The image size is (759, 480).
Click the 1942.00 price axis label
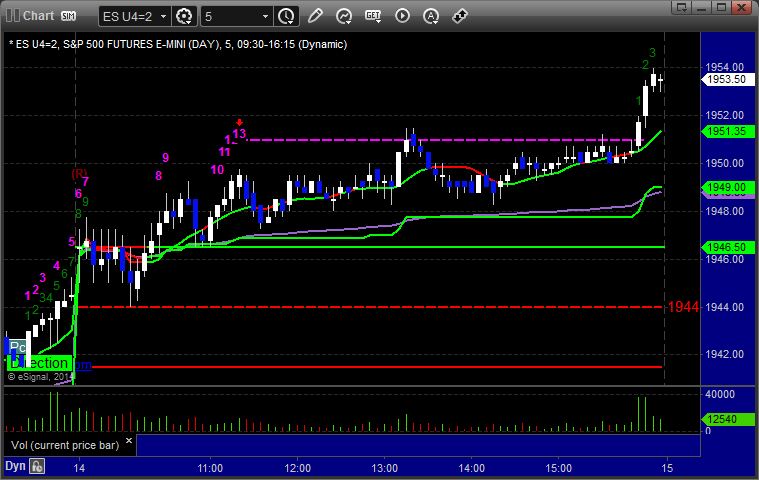724,354
